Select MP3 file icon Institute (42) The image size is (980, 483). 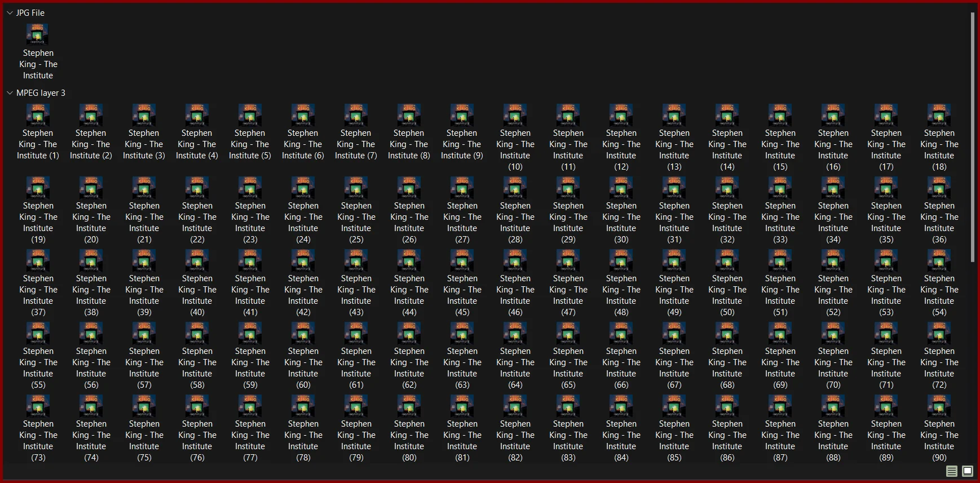[303, 260]
